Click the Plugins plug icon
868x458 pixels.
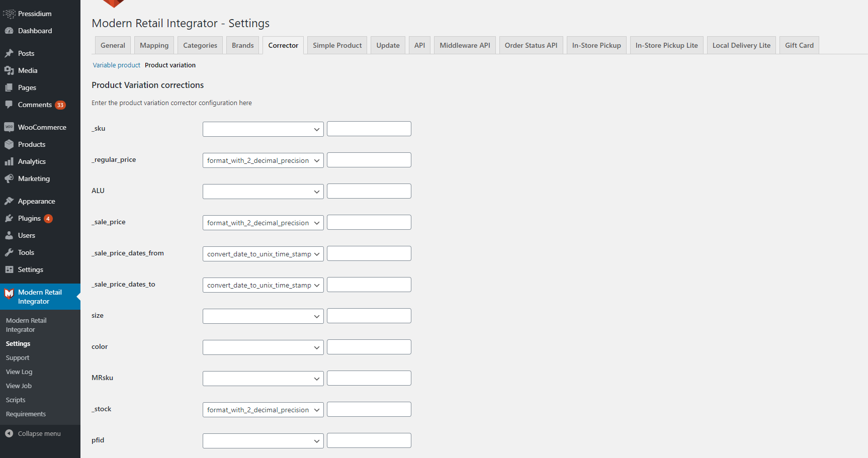coord(9,218)
